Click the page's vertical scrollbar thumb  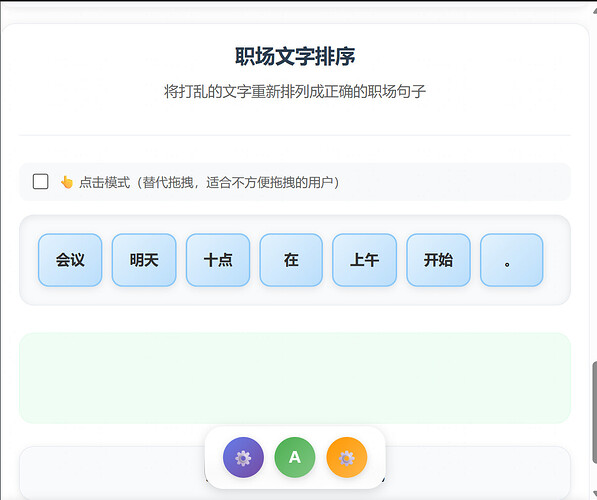tap(594, 413)
